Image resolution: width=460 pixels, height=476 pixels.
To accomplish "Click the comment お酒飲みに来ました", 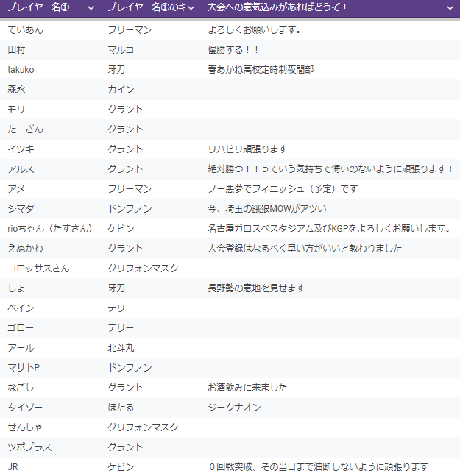I will (247, 388).
